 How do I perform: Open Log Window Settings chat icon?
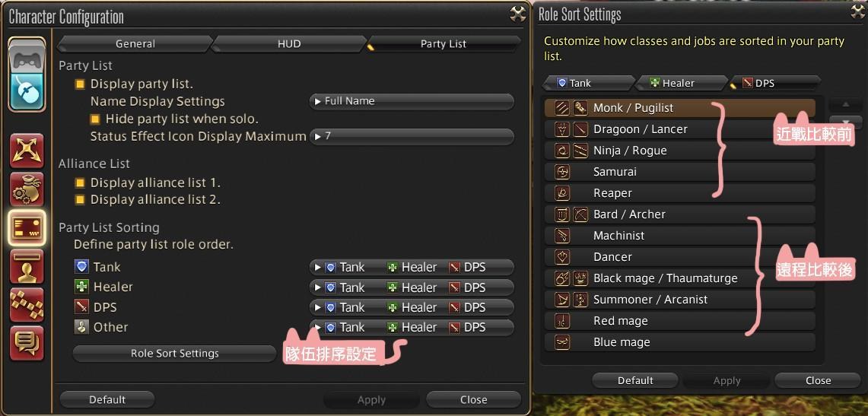coord(27,344)
